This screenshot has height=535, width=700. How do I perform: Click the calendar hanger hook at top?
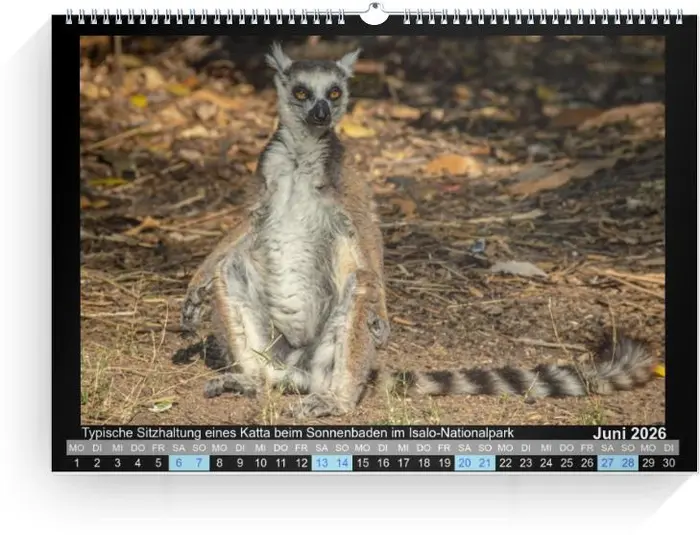(373, 14)
